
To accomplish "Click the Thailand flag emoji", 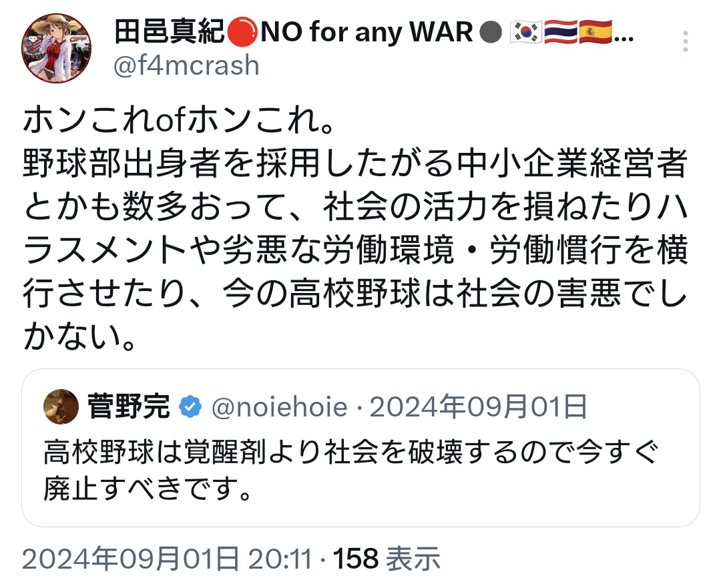I will click(x=561, y=31).
